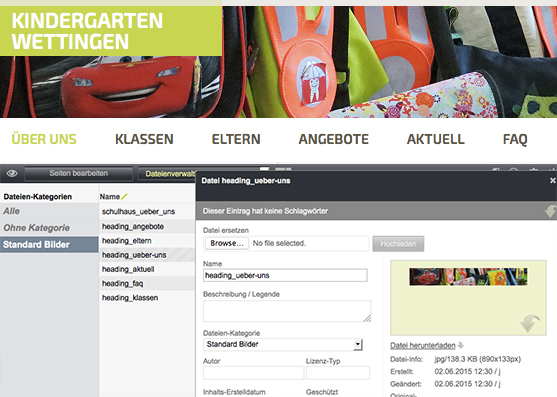Open AKTUELL navigation item
Image resolution: width=557 pixels, height=397 pixels.
(x=436, y=139)
